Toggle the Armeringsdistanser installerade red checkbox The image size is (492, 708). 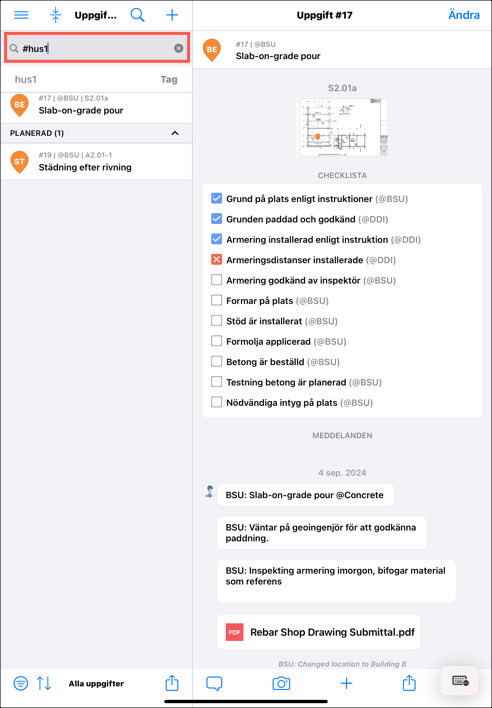coord(217,260)
